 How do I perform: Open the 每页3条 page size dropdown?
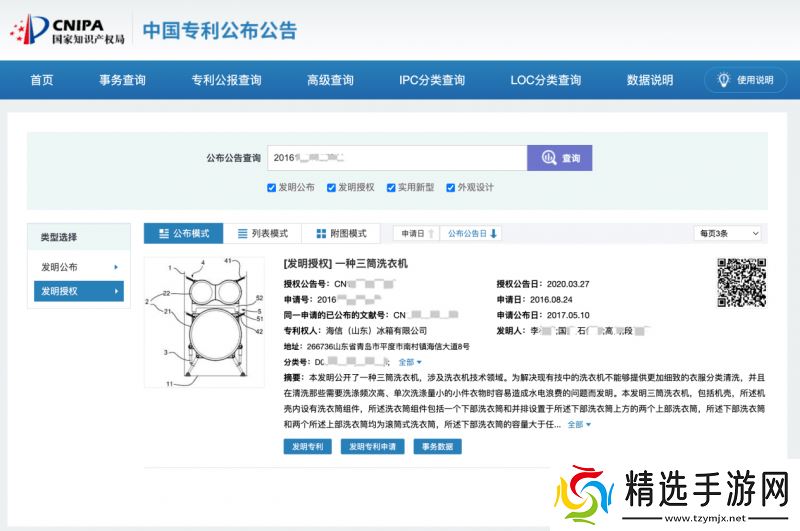(x=727, y=233)
